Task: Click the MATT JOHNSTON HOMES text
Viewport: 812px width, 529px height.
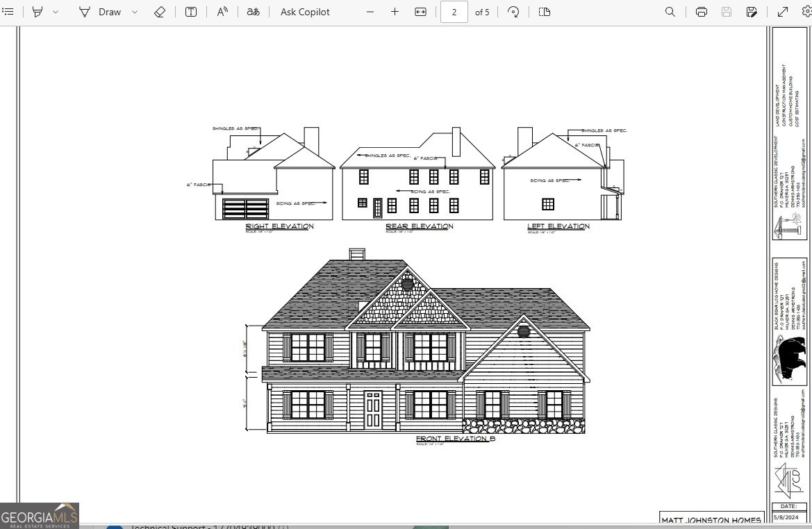Action: click(711, 520)
